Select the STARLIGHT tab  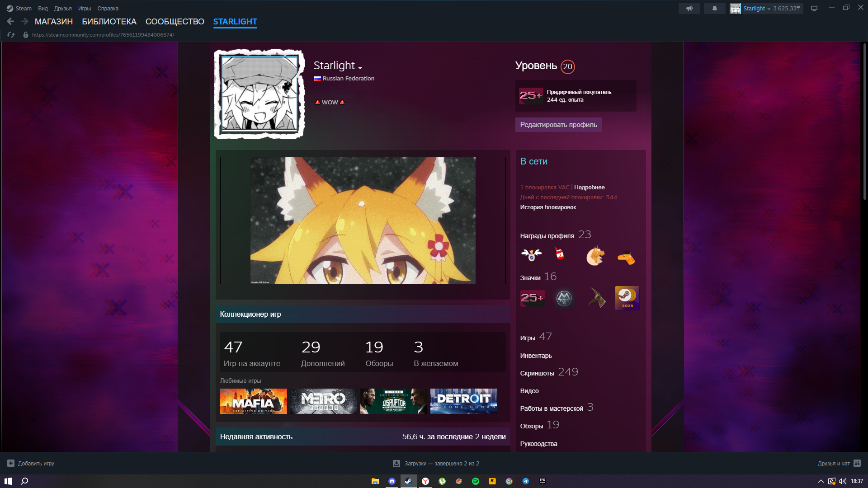[235, 22]
